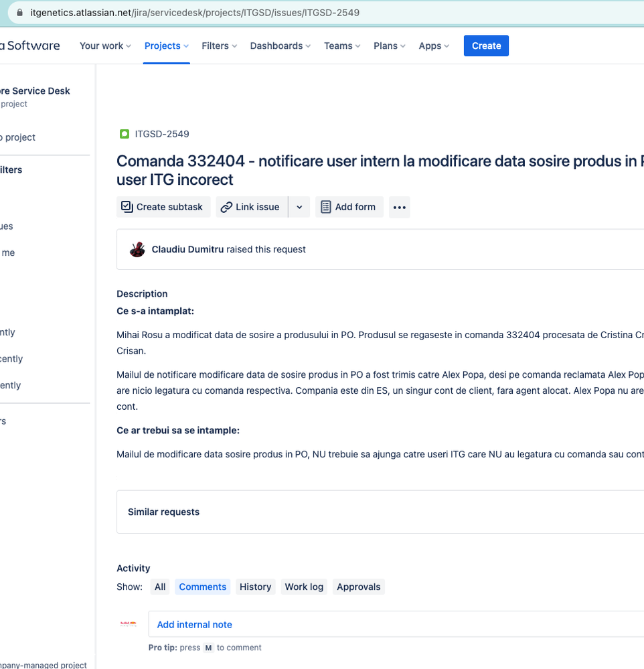Expand the Apps menu
644x669 pixels.
[434, 46]
